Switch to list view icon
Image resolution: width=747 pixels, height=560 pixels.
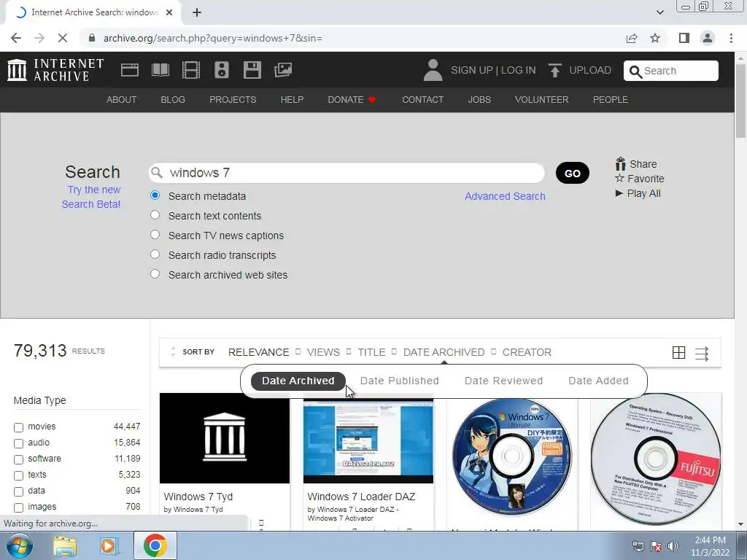(x=702, y=354)
